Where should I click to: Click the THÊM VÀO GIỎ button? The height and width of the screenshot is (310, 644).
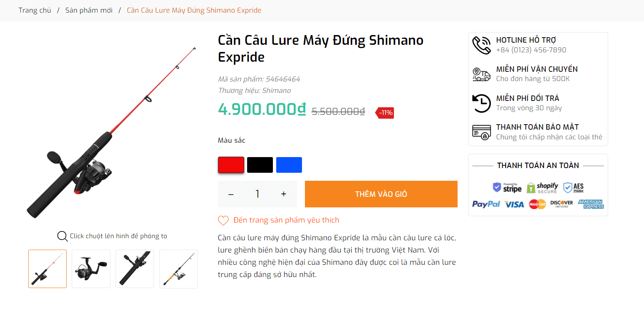[x=381, y=194]
